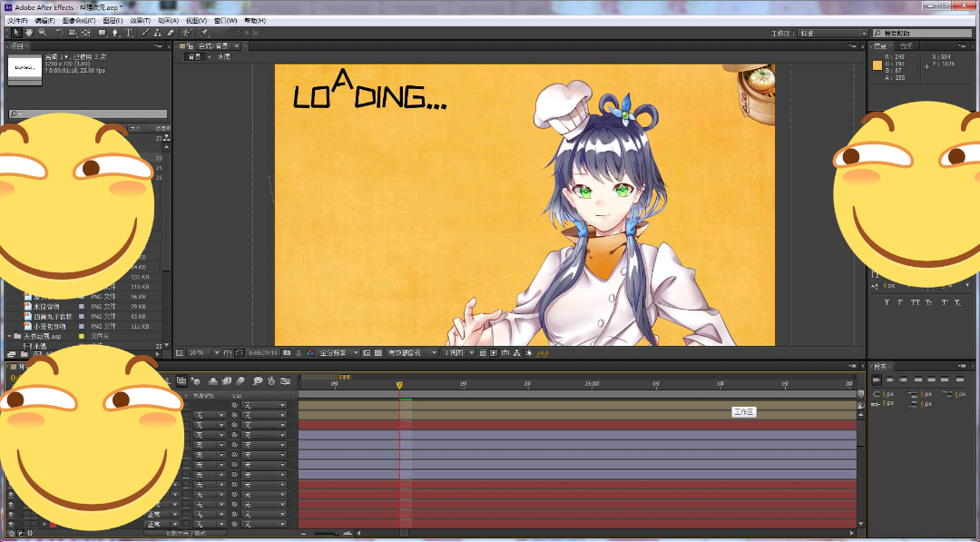The image size is (980, 542).
Task: Reset exposure in the viewer footer
Action: [x=529, y=353]
